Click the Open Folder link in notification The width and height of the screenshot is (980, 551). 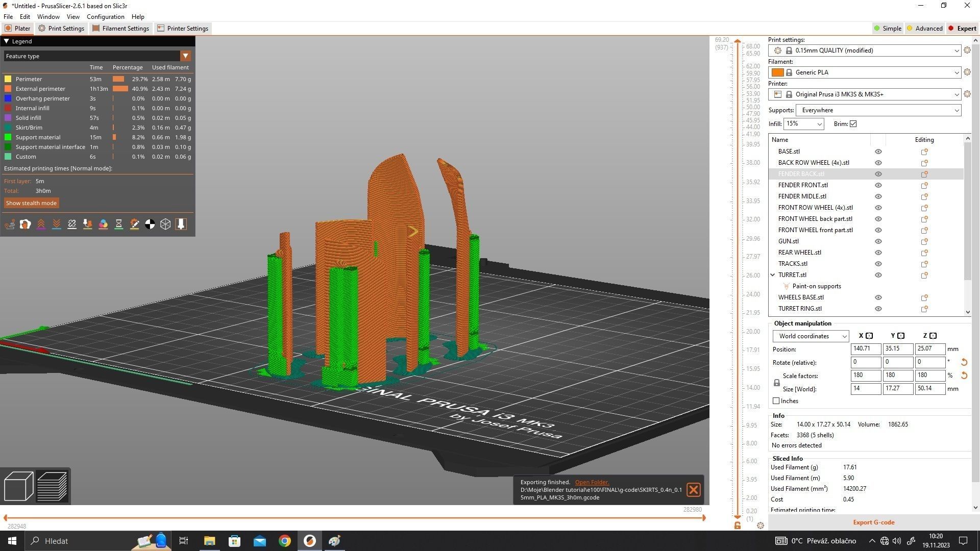592,482
